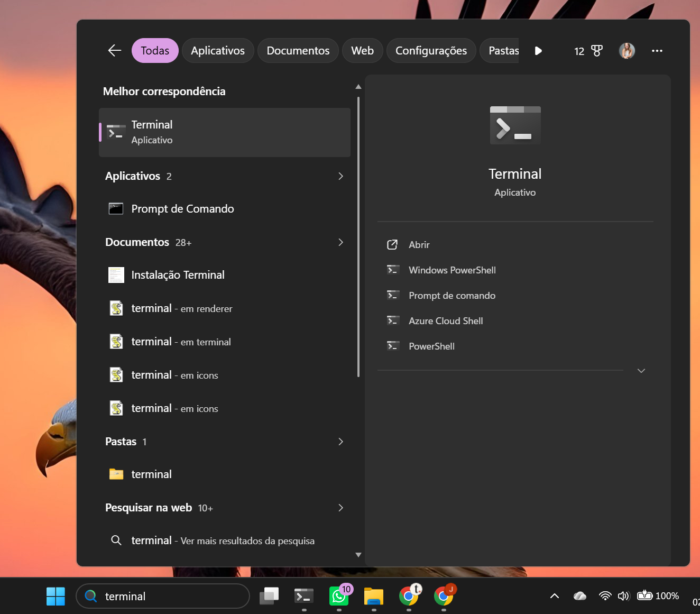Open terminal file in terminal folder
The height and width of the screenshot is (614, 700).
coord(225,342)
